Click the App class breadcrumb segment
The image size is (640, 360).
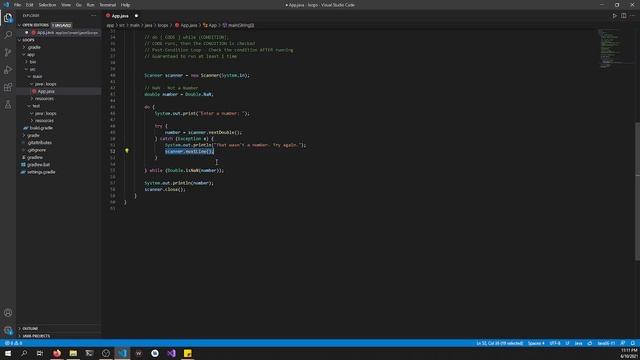tap(210, 25)
